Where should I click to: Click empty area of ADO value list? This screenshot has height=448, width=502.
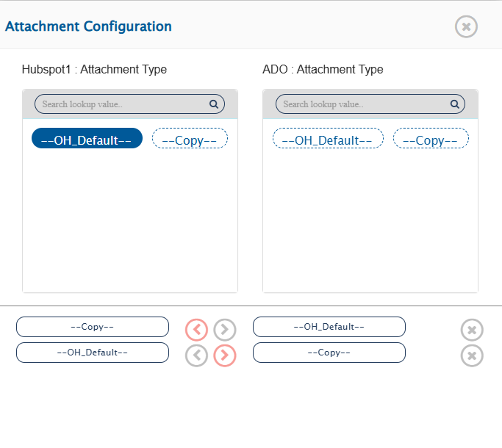coord(370,220)
